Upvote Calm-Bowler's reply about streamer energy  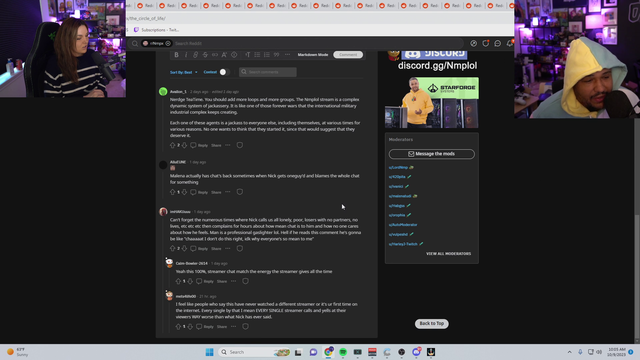pyautogui.click(x=178, y=281)
